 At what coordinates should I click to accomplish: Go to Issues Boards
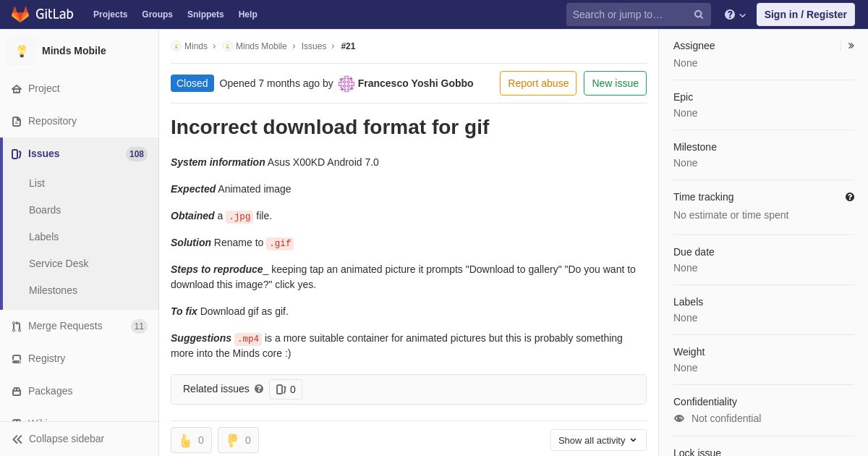click(45, 210)
